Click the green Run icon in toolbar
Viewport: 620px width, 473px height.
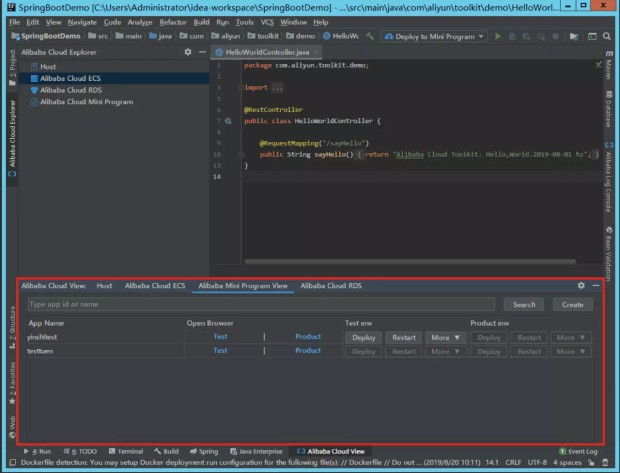[x=498, y=36]
